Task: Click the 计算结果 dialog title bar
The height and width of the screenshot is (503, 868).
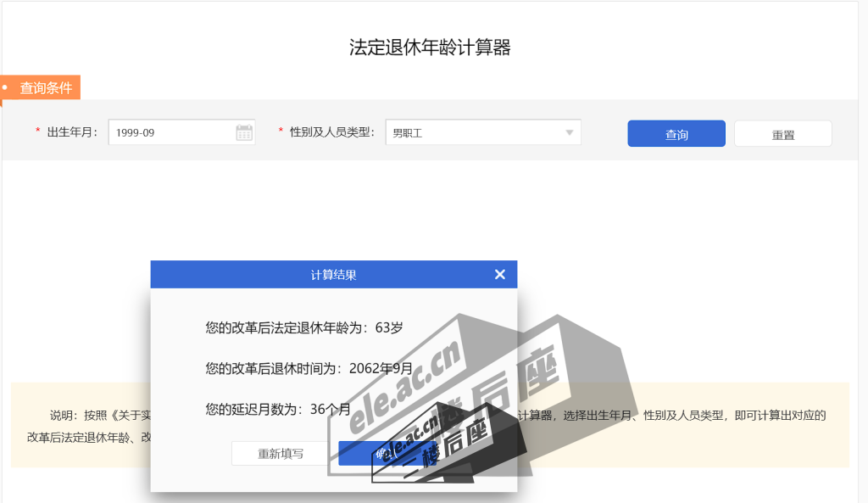Action: pos(333,274)
